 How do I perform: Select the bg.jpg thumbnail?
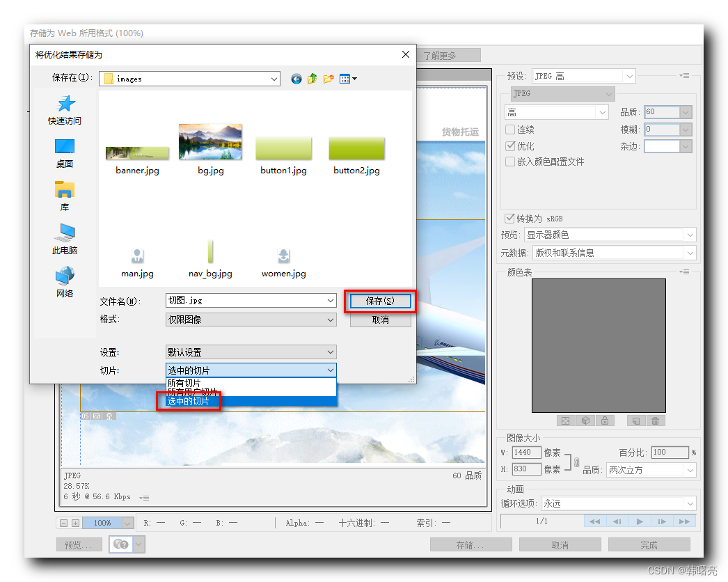[x=210, y=141]
